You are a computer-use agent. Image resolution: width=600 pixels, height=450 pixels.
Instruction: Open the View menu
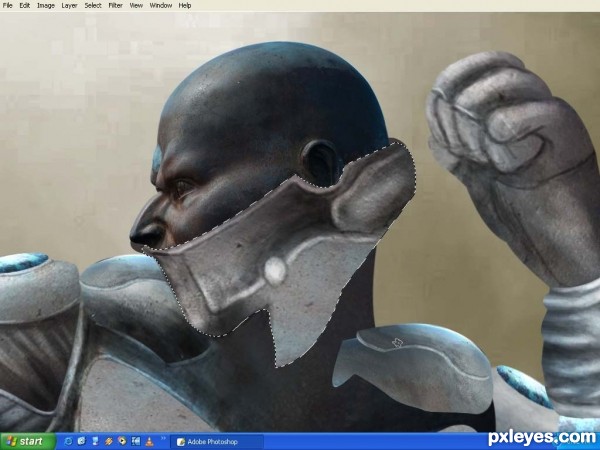[136, 5]
